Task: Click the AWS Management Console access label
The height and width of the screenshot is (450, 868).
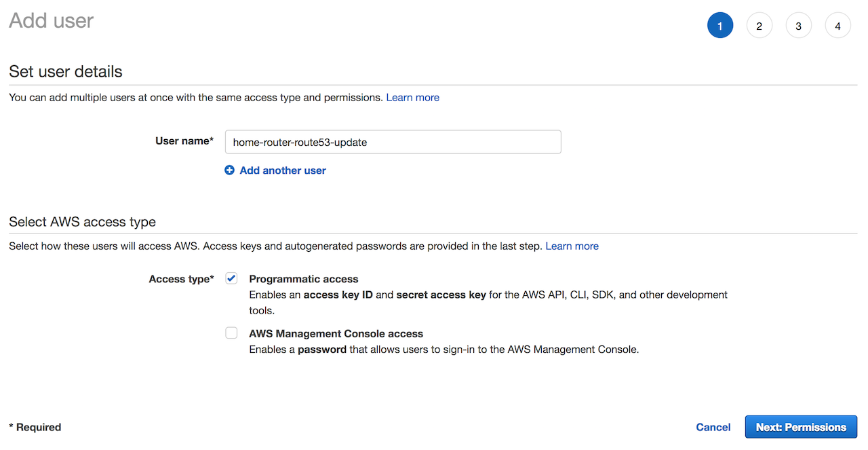Action: coord(336,333)
